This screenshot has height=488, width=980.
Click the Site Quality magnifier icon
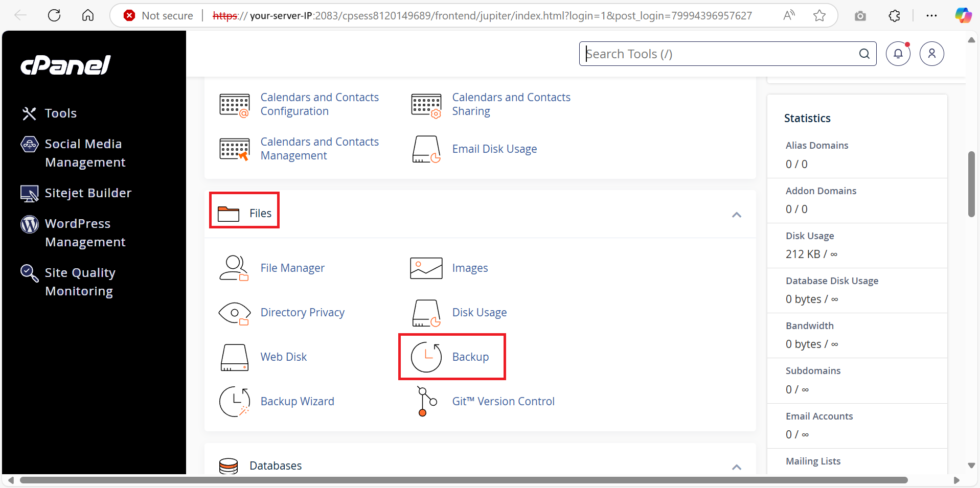click(29, 273)
